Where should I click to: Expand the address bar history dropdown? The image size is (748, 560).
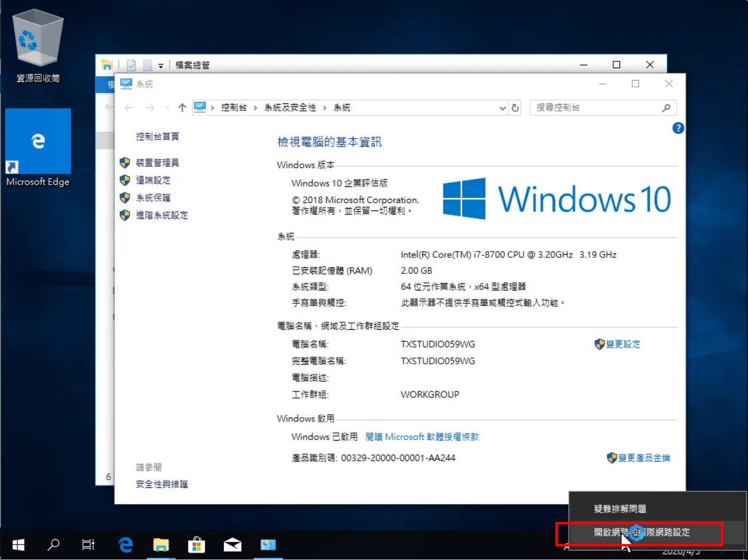(x=503, y=108)
